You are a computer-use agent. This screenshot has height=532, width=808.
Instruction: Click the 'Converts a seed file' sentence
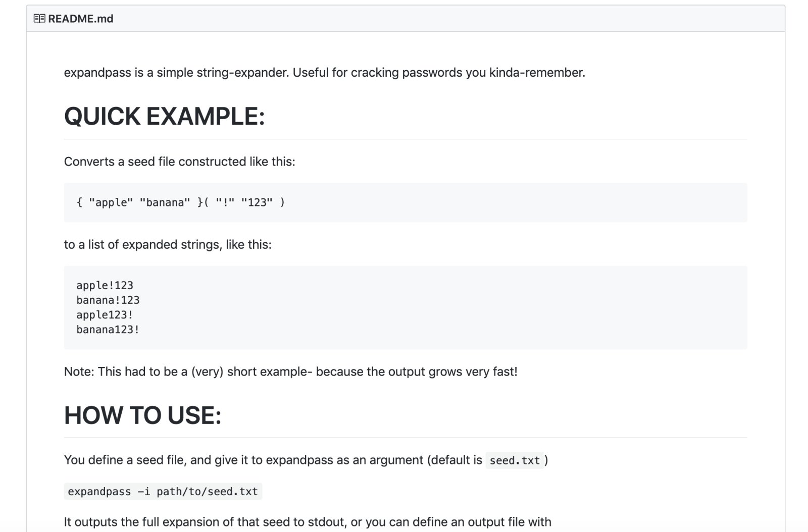click(179, 162)
